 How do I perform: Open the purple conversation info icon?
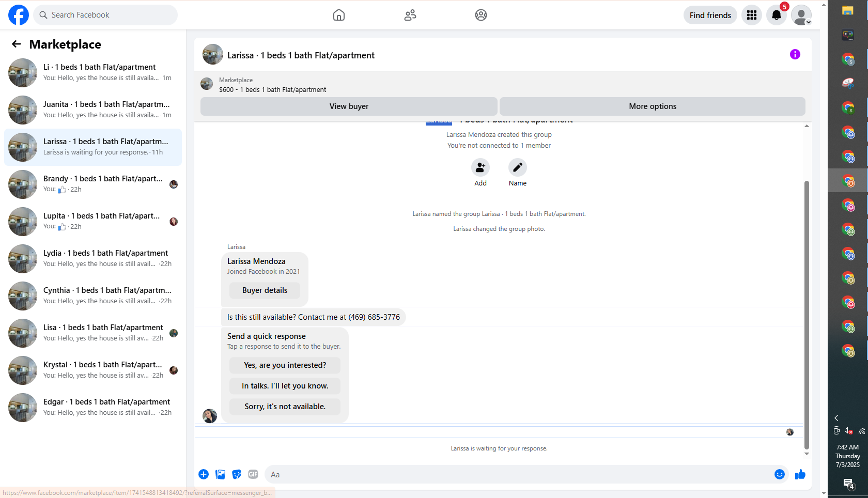795,54
